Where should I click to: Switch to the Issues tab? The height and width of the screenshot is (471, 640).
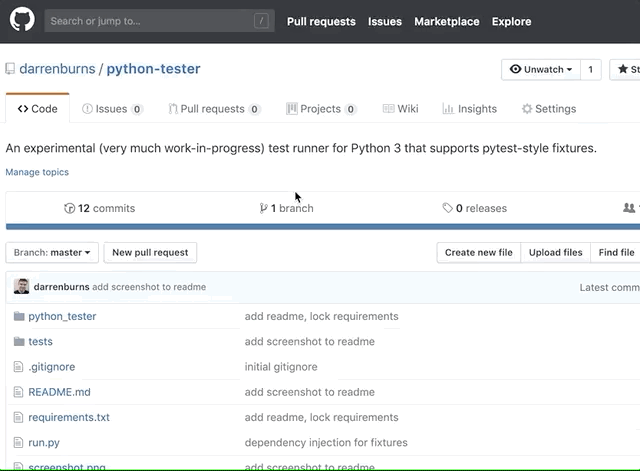pyautogui.click(x=112, y=109)
